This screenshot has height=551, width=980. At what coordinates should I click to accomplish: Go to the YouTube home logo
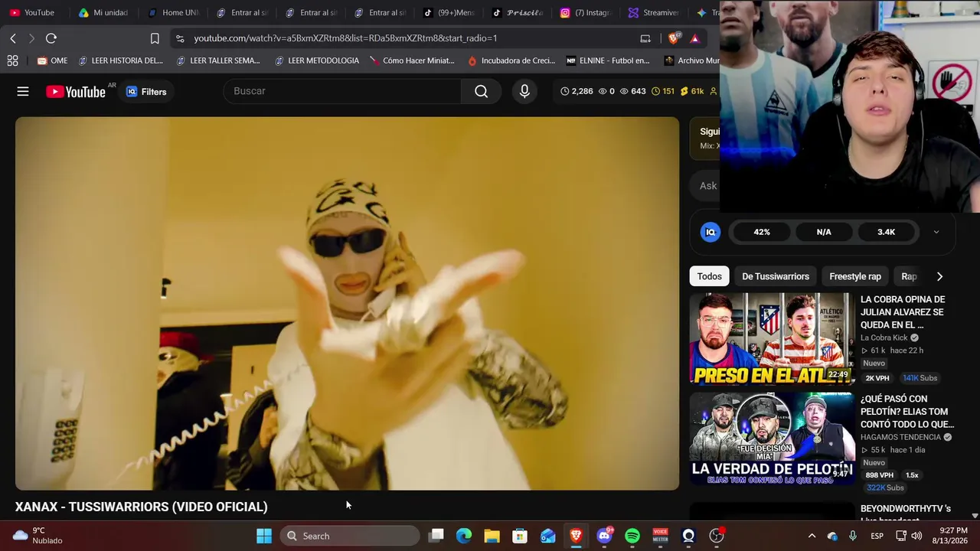76,92
